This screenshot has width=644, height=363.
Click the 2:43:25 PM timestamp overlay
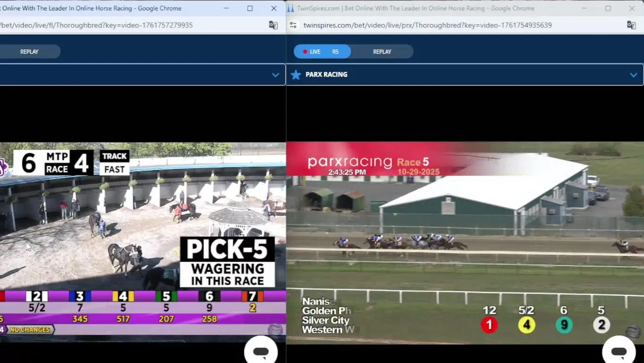pos(347,172)
